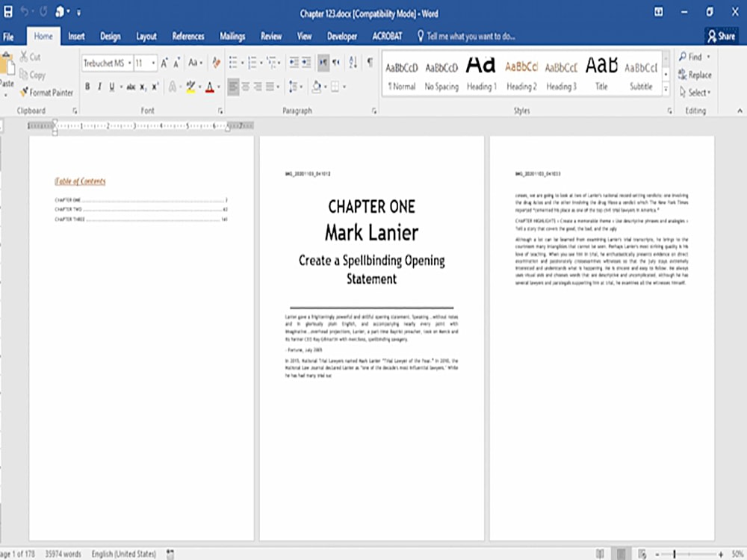Viewport: 747px width, 560px height.
Task: Expand the Styles gallery with More arrow
Action: point(666,89)
